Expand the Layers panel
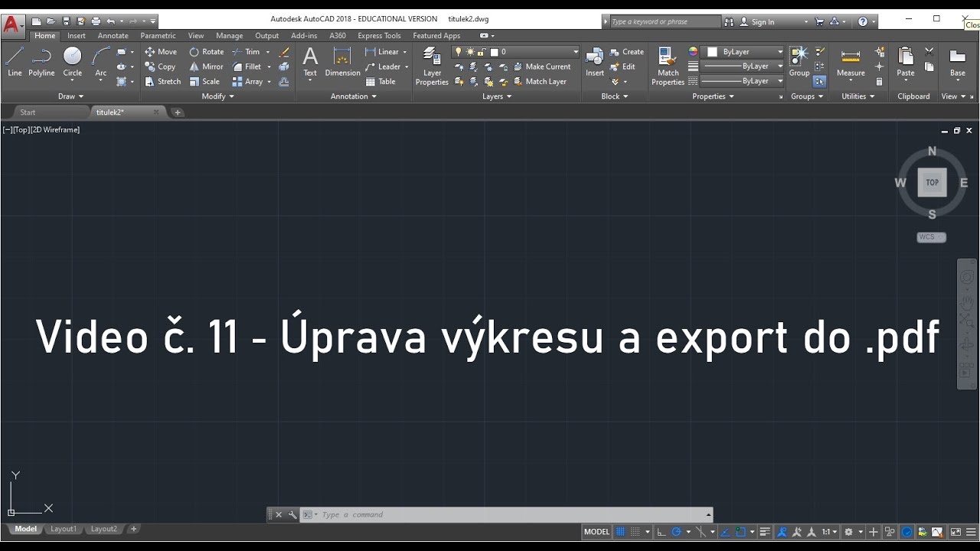 coord(498,96)
